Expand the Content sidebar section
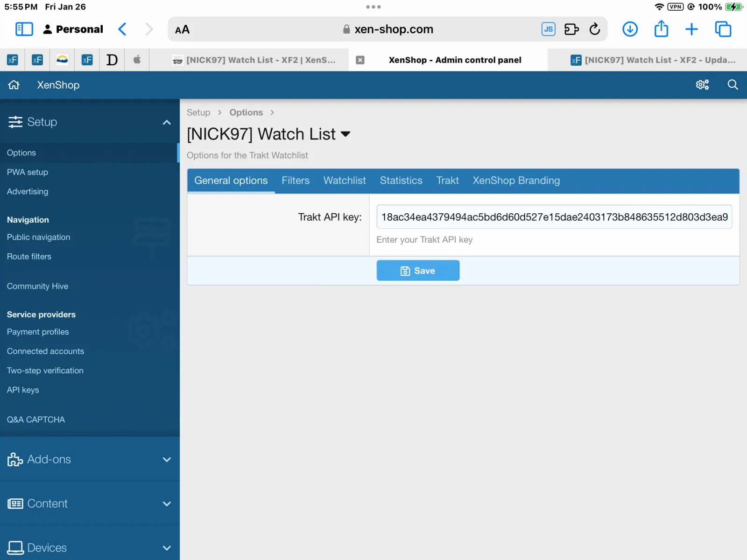 (167, 504)
